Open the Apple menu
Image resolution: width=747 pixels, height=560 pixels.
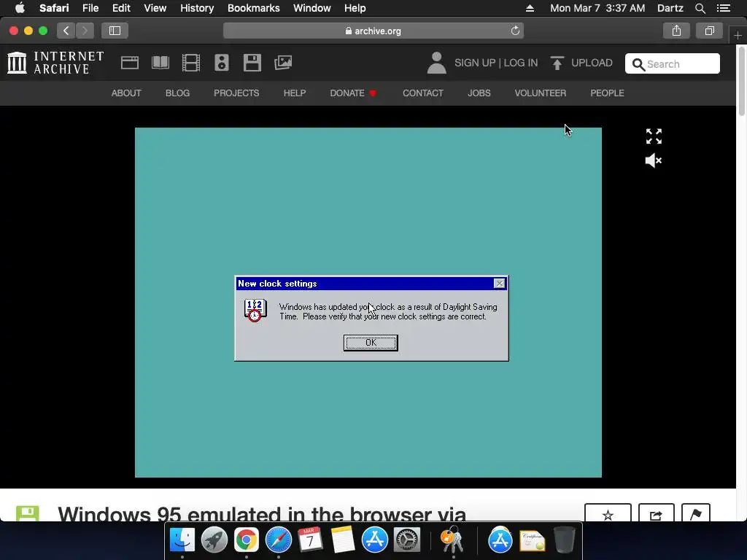point(20,7)
